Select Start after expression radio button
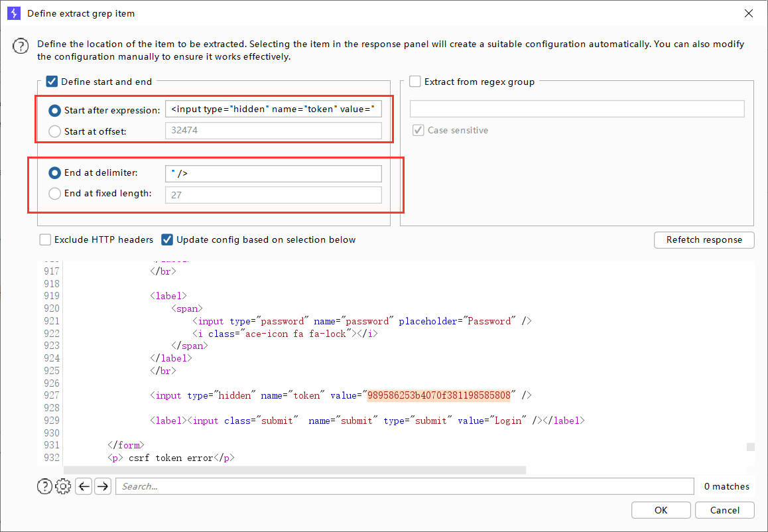The height and width of the screenshot is (532, 768). (x=54, y=110)
